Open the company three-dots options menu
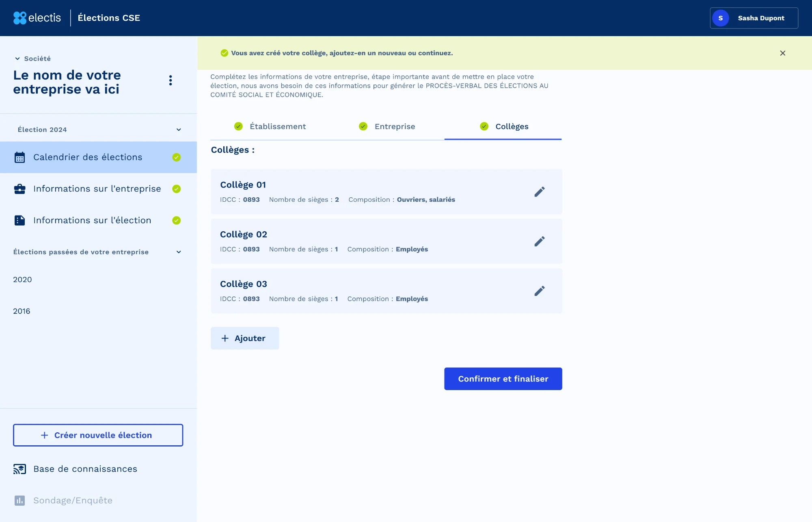The image size is (812, 522). click(x=171, y=80)
